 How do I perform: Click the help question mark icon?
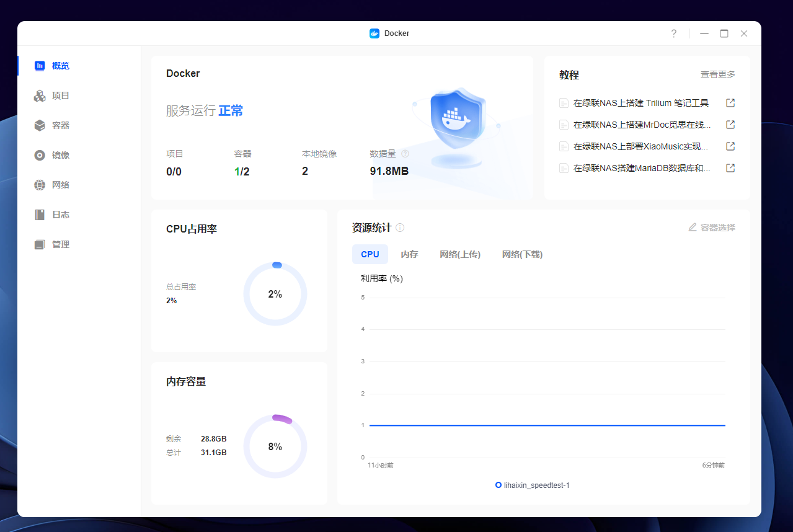(674, 33)
